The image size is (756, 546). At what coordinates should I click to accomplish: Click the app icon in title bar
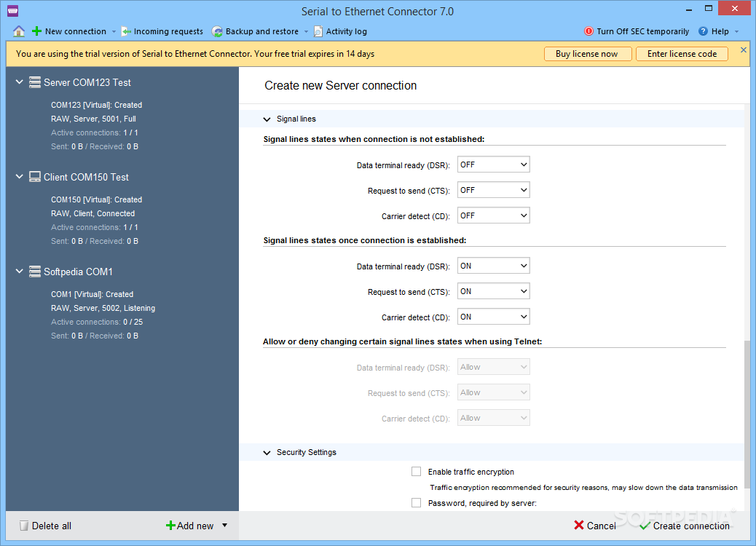pos(13,11)
